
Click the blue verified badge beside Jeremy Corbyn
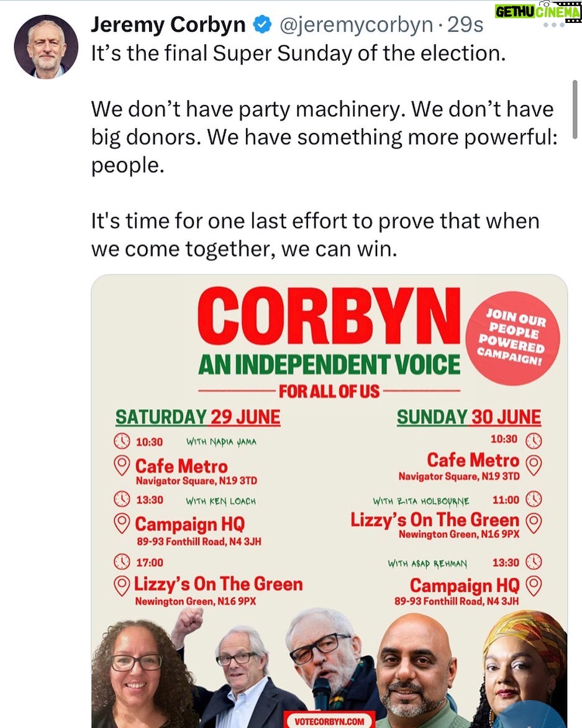click(262, 25)
